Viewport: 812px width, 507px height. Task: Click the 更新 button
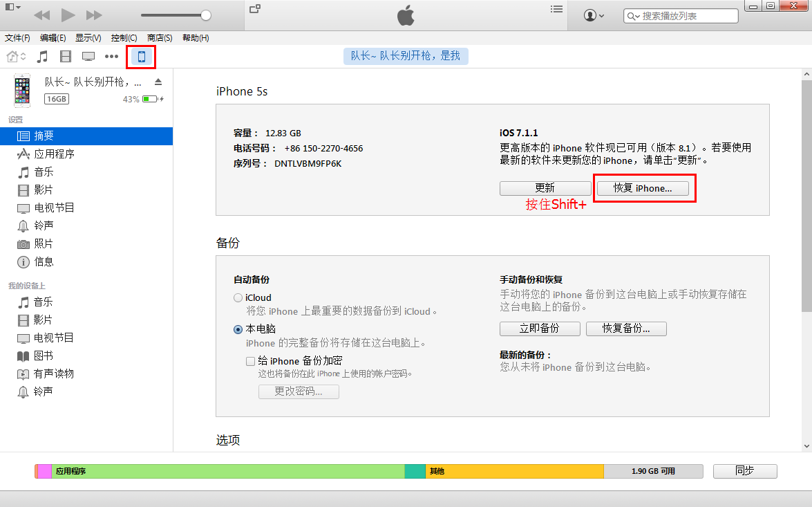pyautogui.click(x=545, y=188)
